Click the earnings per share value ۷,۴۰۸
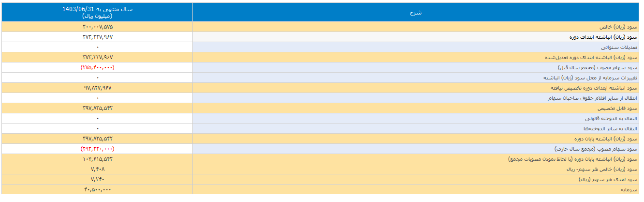This screenshot has height=202, width=644. (97, 169)
